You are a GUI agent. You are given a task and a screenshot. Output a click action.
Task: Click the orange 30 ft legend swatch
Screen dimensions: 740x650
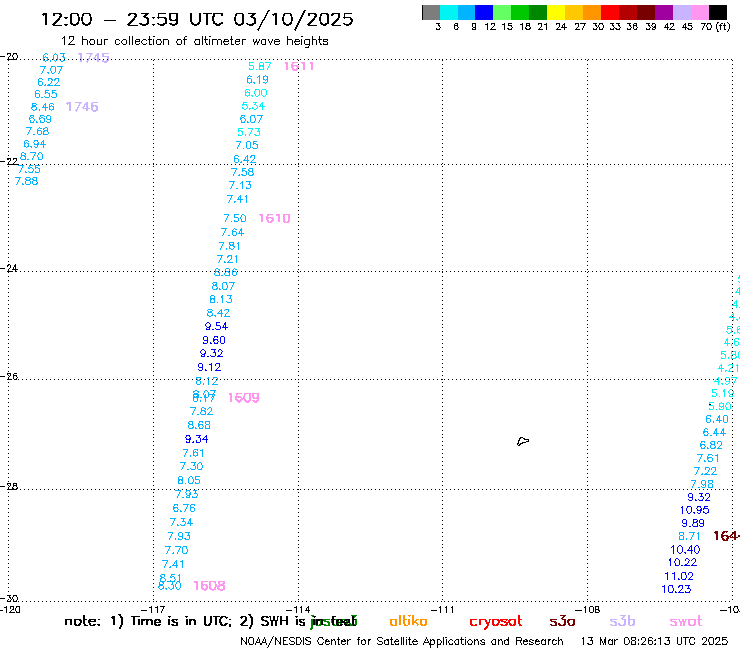point(592,12)
